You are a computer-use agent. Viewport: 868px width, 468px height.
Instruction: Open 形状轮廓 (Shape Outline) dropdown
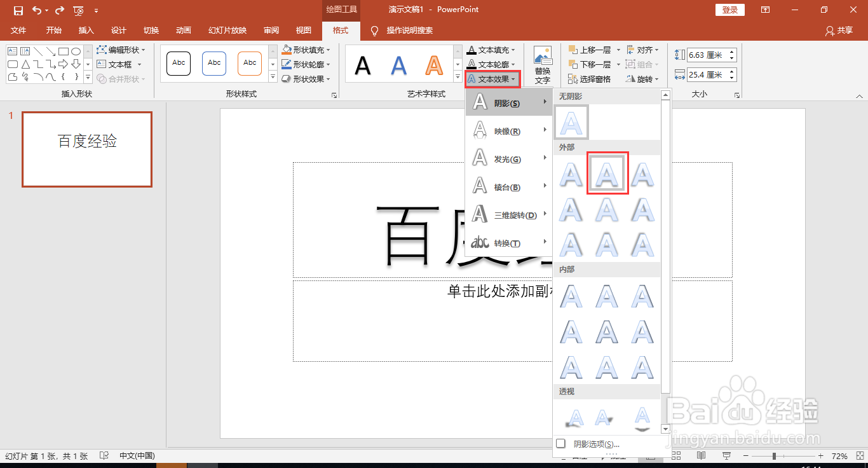pos(306,64)
